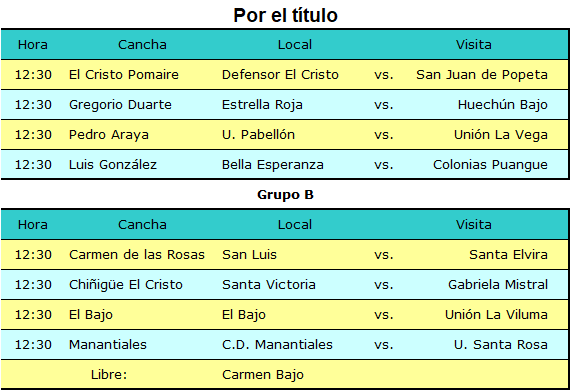The image size is (570, 390).
Task: Select the Huechún Bajo visiting team
Action: pyautogui.click(x=502, y=105)
